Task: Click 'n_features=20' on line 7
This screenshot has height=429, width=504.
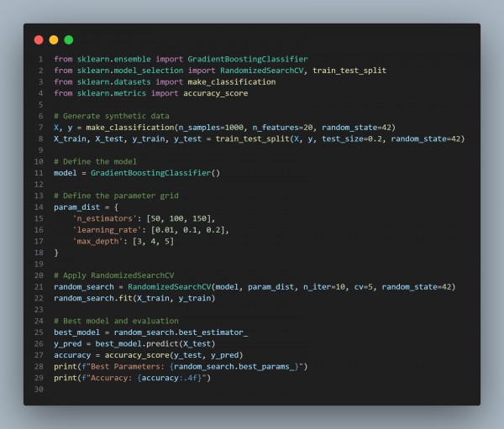Action: [x=282, y=128]
